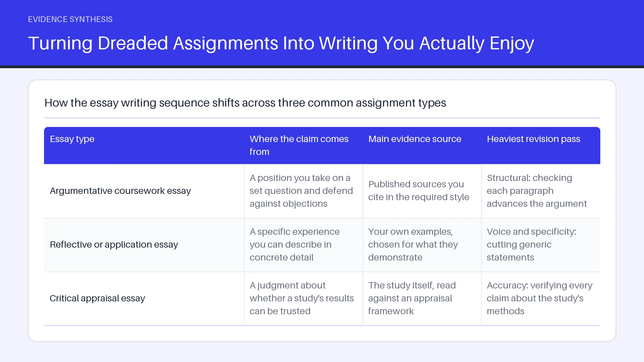Select the cell 'Published sources you cite in the required style'

click(x=422, y=191)
